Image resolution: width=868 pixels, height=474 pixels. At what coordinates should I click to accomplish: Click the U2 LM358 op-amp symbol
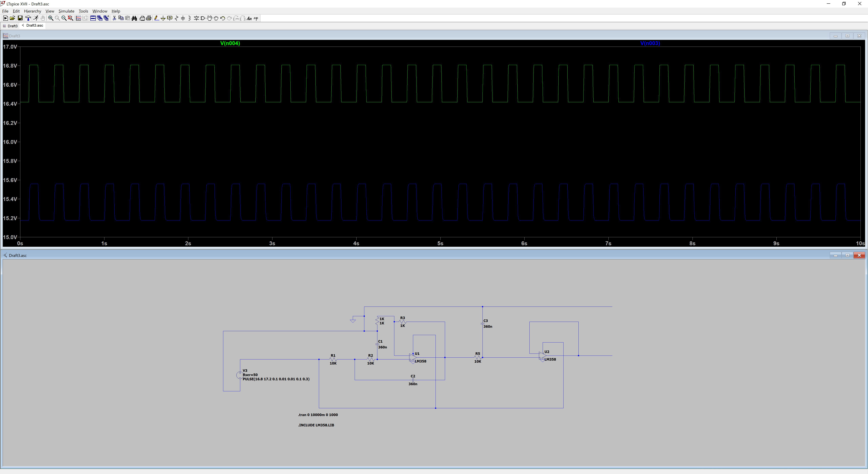click(x=542, y=356)
